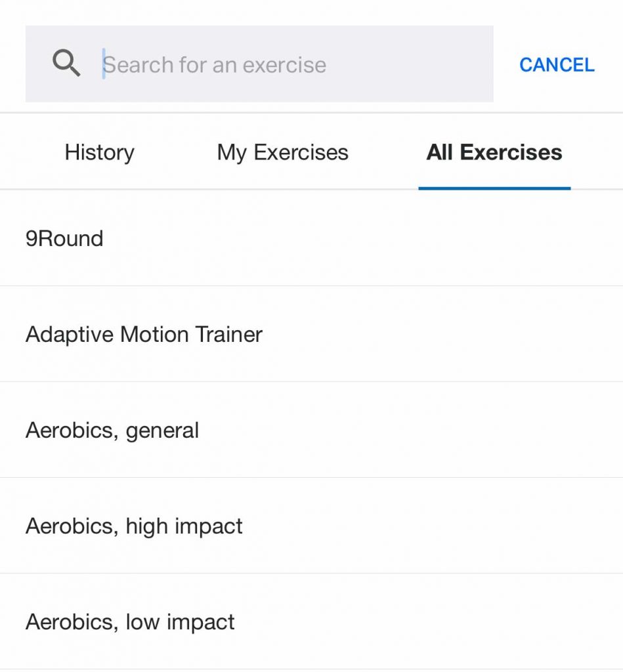Choose the 9Round exercise
623x672 pixels.
click(64, 238)
